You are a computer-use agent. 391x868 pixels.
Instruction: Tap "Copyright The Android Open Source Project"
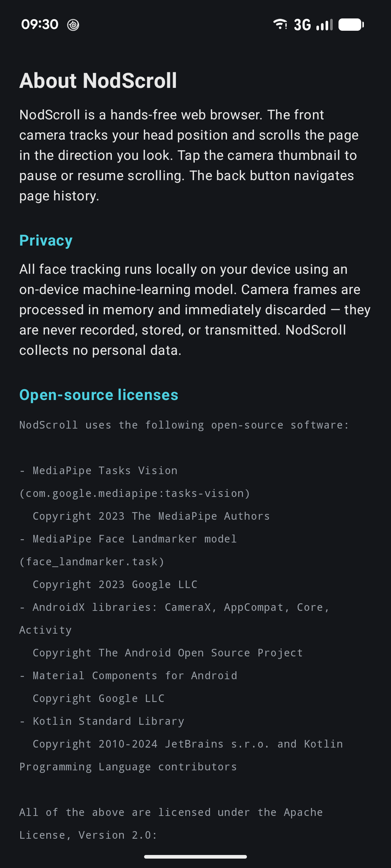coord(168,653)
